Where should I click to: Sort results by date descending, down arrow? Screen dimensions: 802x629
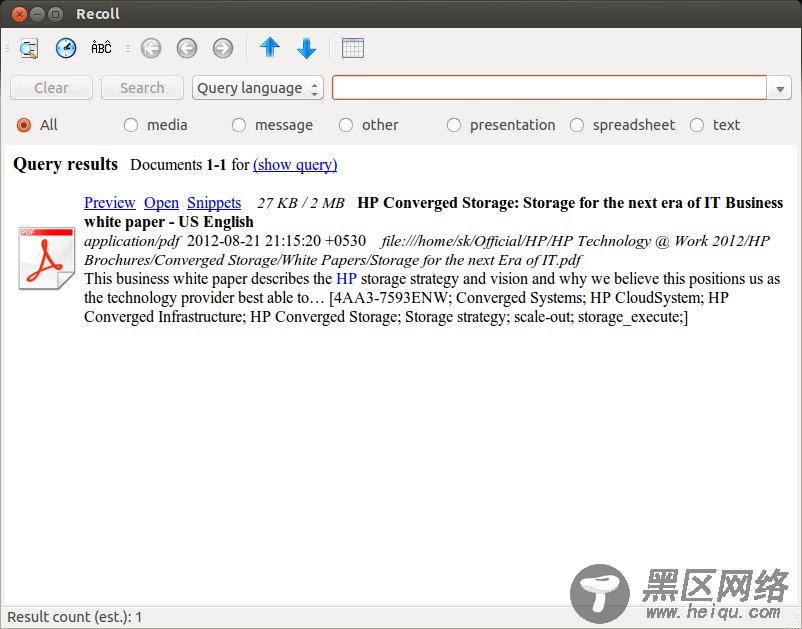(x=306, y=49)
